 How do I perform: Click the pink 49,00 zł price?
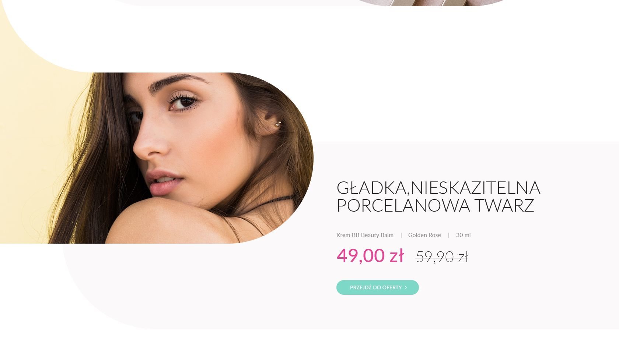(x=370, y=255)
